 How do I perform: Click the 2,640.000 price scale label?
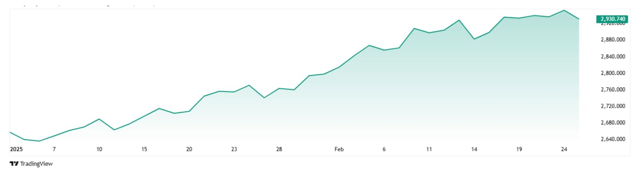click(x=613, y=139)
